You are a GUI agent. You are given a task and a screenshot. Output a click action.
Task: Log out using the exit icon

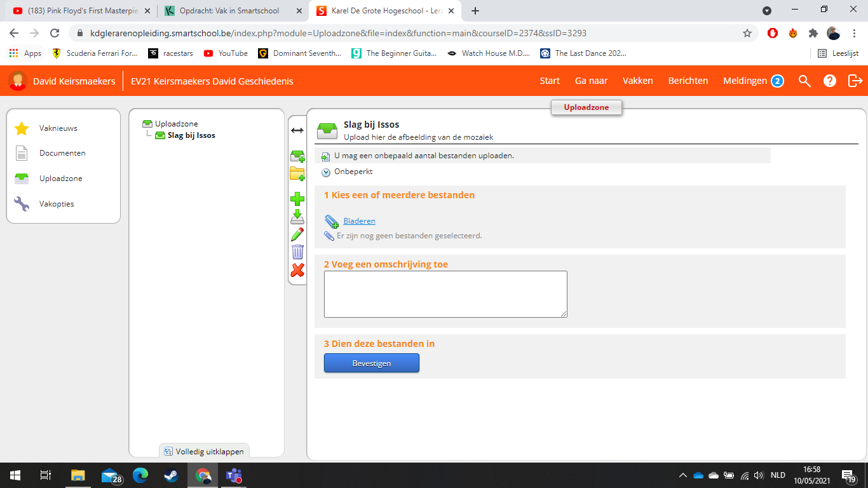(855, 81)
